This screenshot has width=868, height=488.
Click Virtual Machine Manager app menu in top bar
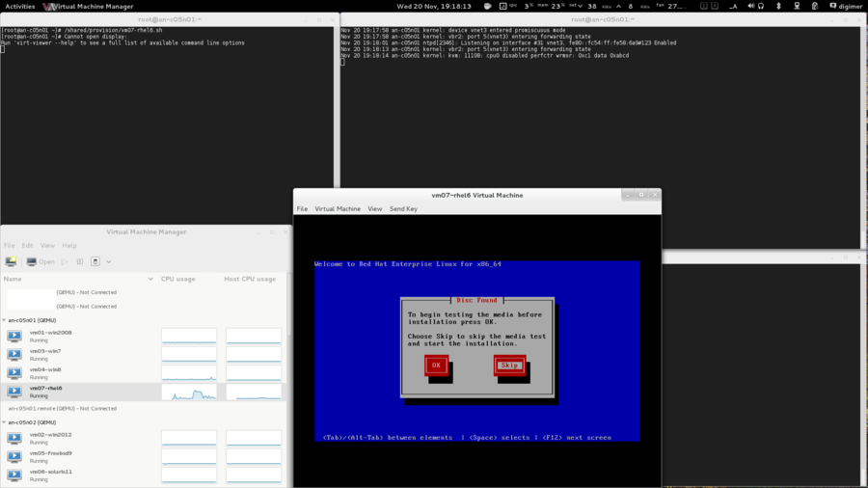click(x=89, y=6)
